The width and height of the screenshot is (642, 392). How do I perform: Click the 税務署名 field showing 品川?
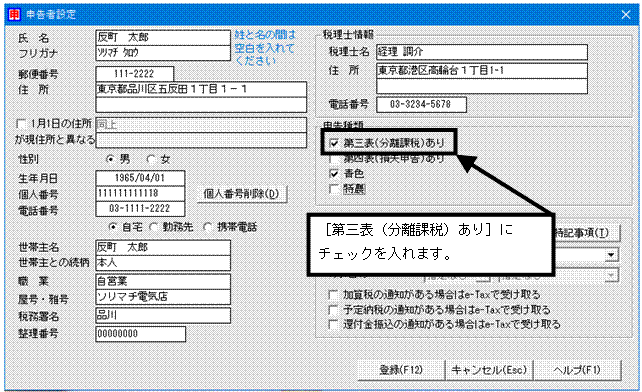pyautogui.click(x=163, y=315)
